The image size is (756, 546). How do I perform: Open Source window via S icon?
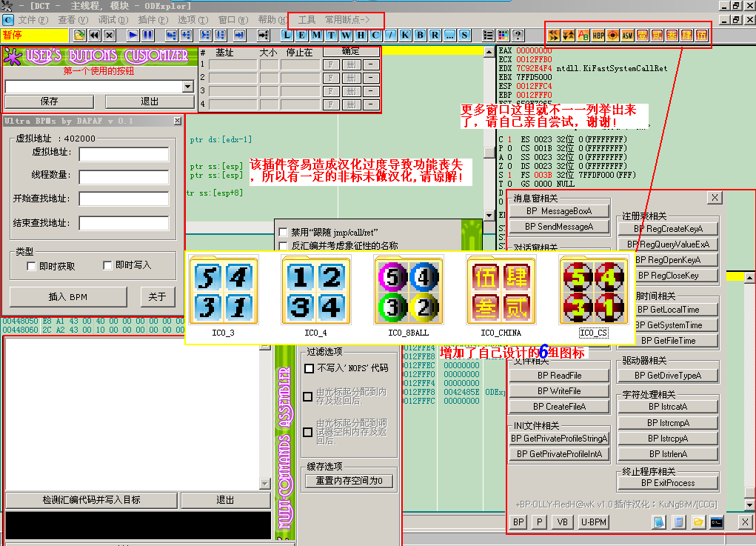[464, 36]
